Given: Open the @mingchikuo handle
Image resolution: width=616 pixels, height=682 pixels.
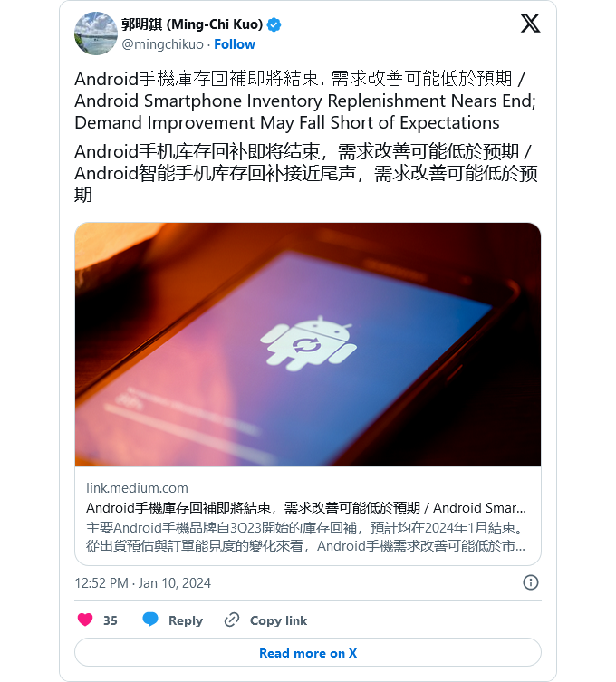Looking at the screenshot, I should (163, 44).
